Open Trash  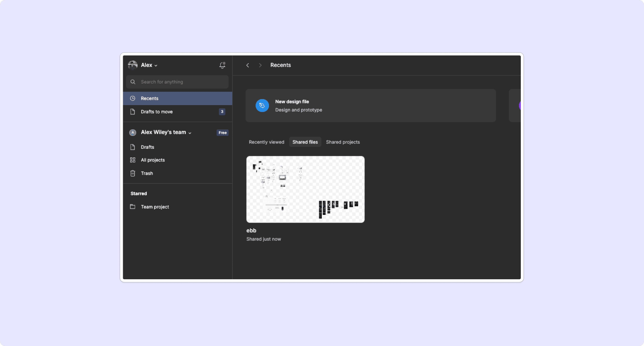(177, 173)
